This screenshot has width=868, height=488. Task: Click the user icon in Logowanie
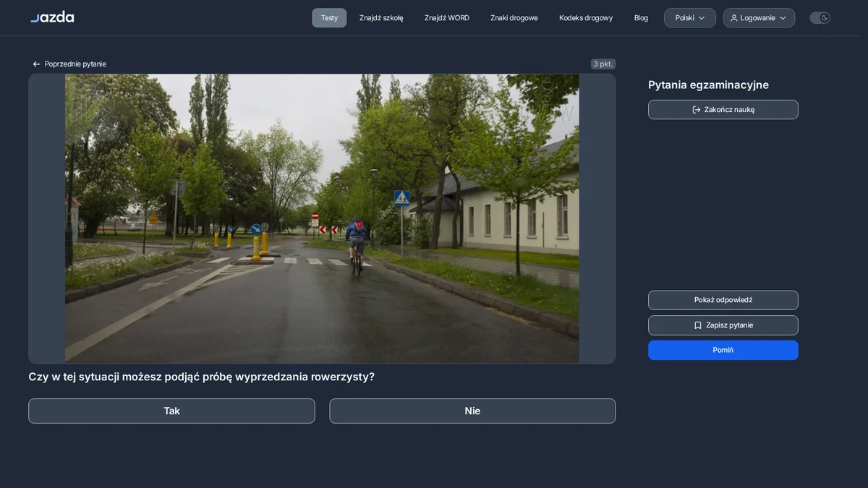734,18
